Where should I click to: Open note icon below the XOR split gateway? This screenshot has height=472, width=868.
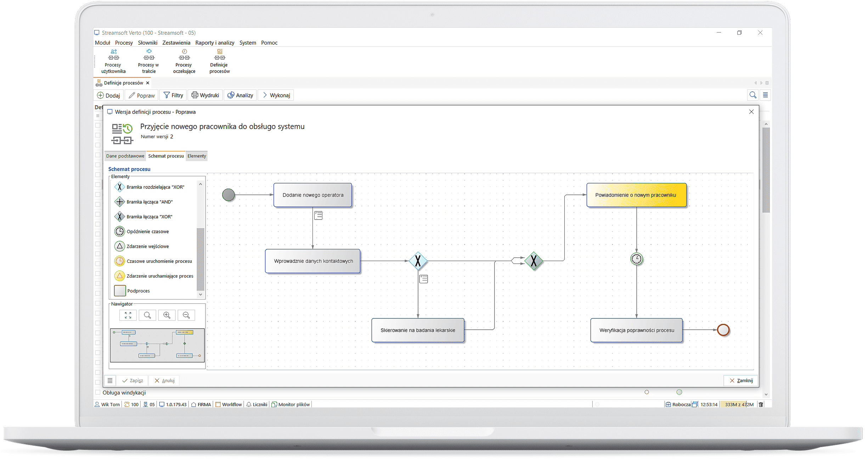click(x=423, y=279)
